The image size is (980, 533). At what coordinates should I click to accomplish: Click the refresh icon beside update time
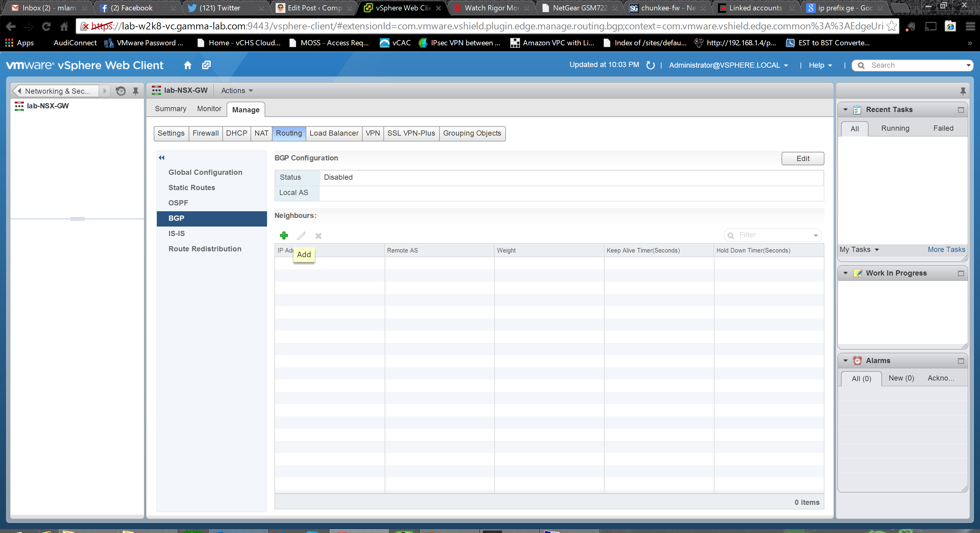[x=650, y=66]
